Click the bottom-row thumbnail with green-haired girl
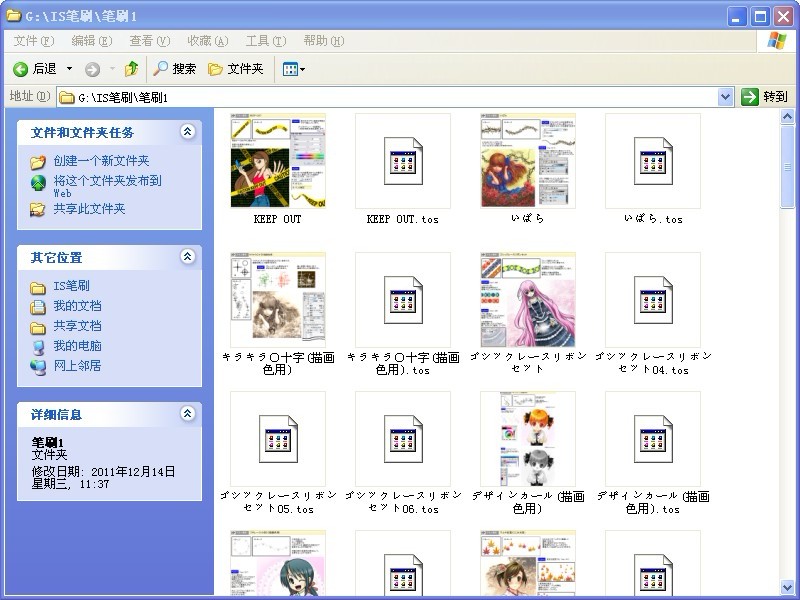800x600 pixels. coord(278,563)
